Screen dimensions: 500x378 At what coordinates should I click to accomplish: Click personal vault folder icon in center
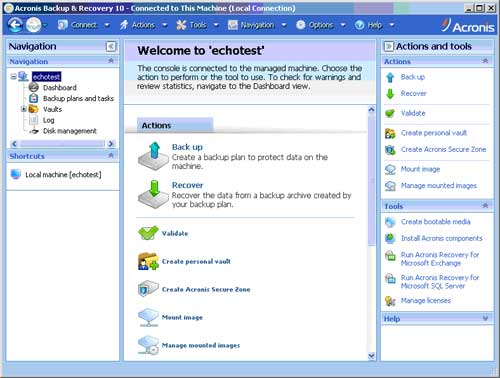tap(148, 261)
